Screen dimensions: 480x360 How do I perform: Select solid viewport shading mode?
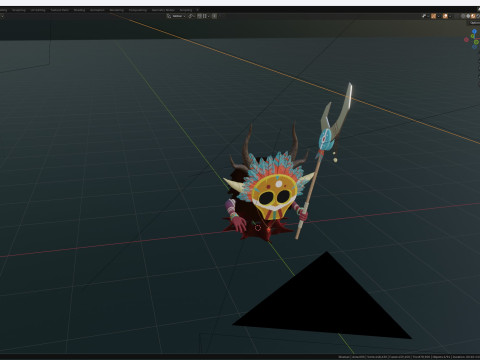(468, 16)
